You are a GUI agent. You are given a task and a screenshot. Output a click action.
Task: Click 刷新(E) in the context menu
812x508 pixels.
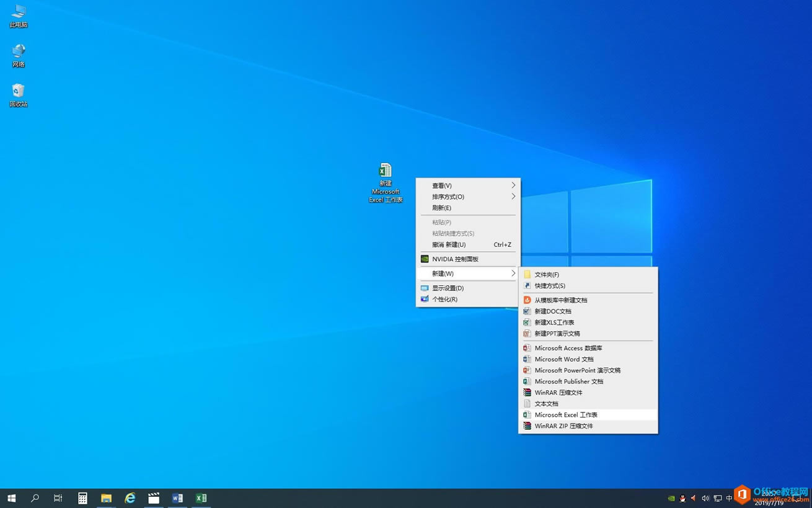[x=441, y=208]
